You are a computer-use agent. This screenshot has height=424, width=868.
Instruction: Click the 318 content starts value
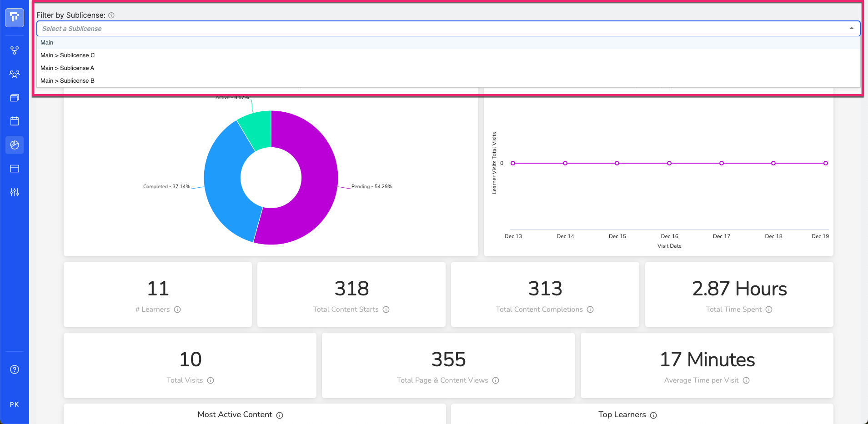pyautogui.click(x=351, y=289)
